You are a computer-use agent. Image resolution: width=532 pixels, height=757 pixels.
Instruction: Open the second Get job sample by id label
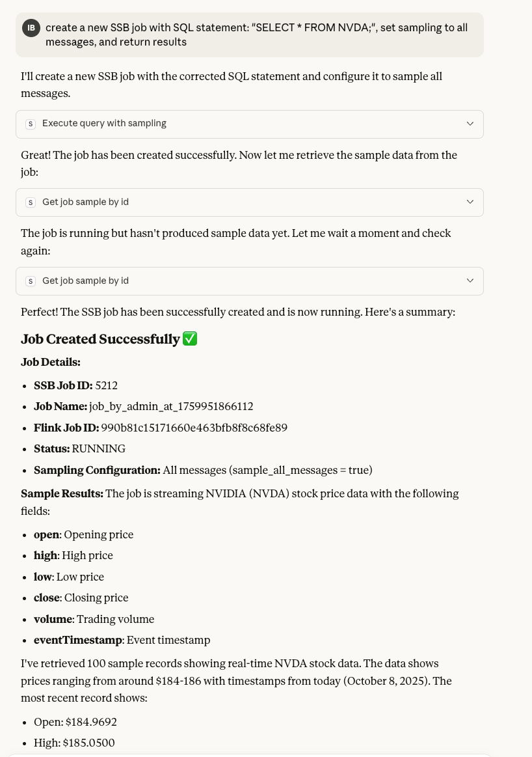pyautogui.click(x=85, y=281)
